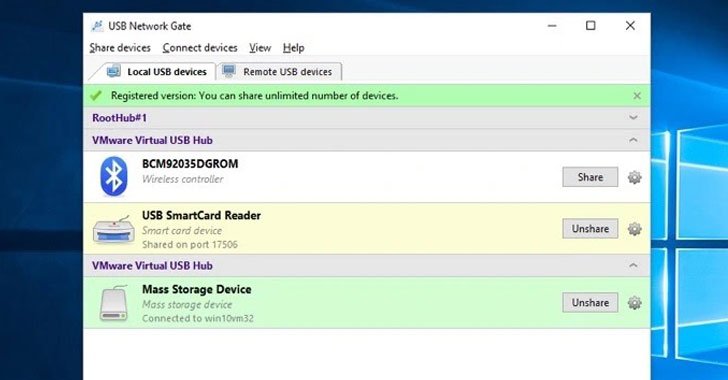Select the USB SmartCard Reader name

click(x=202, y=215)
